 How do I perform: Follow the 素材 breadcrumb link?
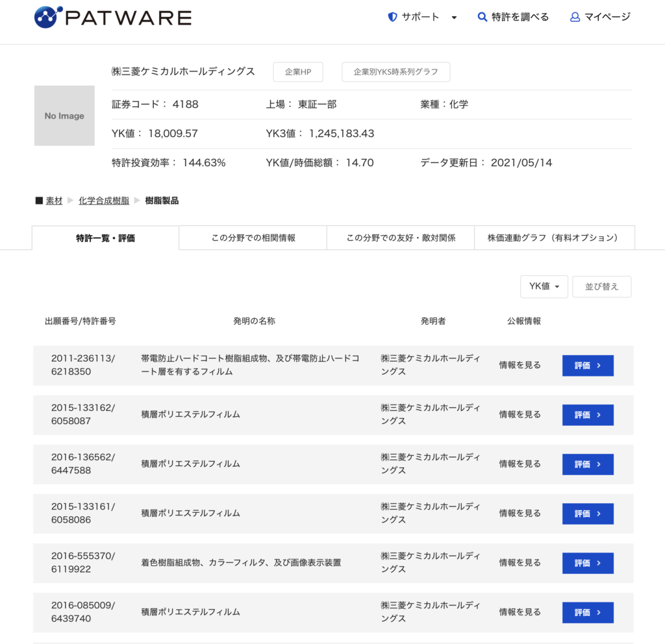(x=54, y=201)
